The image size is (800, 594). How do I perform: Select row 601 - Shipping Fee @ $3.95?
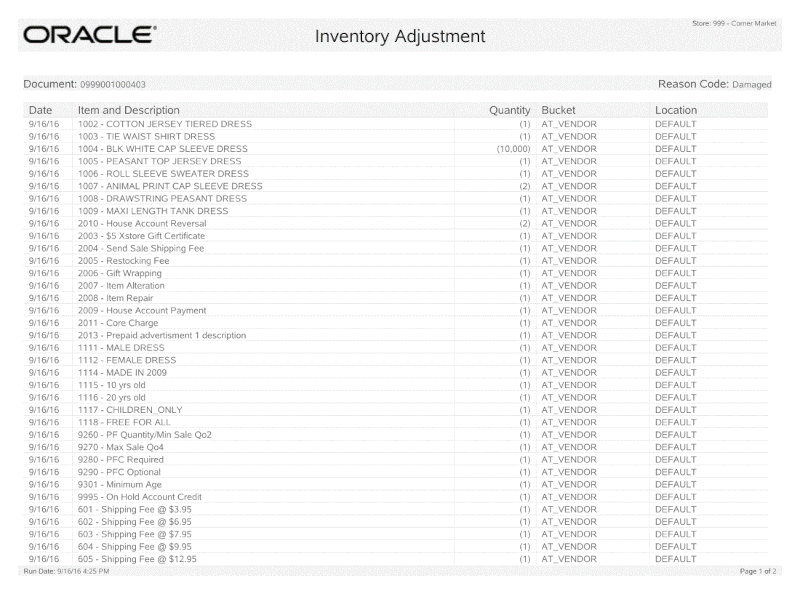pos(395,509)
